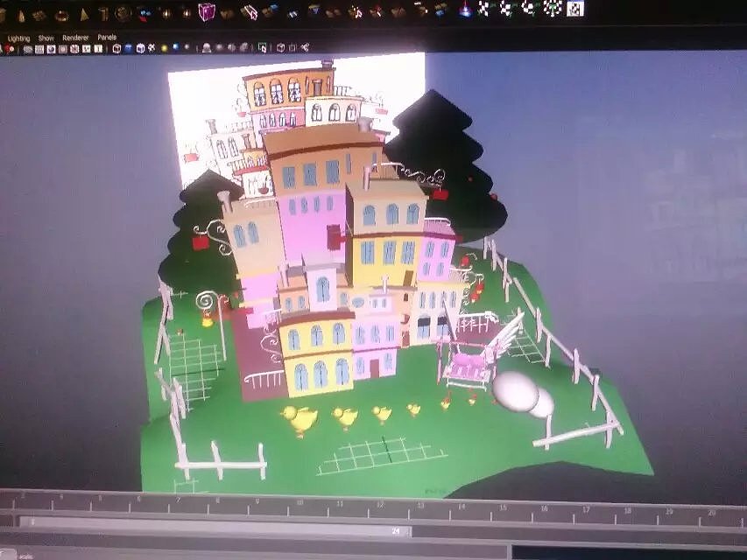The width and height of the screenshot is (747, 560).
Task: Create a polygon torus from shelf
Action: tap(61, 17)
